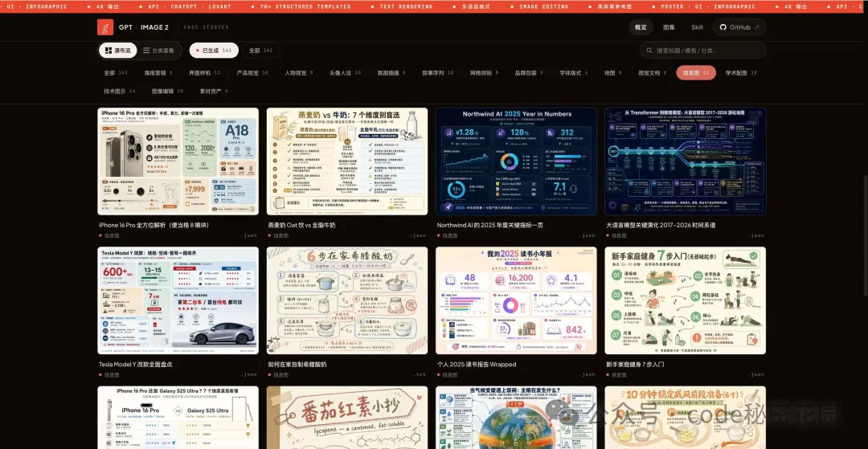
Task: Select the 全部 161 category filter
Action: [115, 72]
